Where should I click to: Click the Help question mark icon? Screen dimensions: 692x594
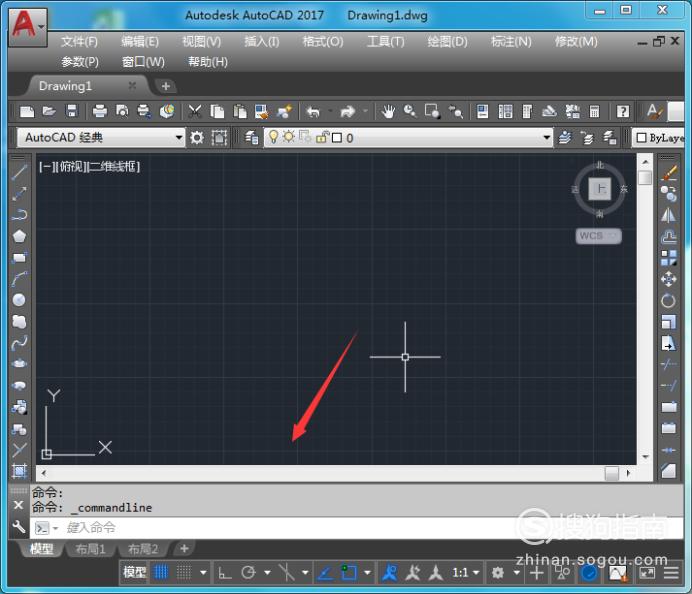pyautogui.click(x=623, y=111)
